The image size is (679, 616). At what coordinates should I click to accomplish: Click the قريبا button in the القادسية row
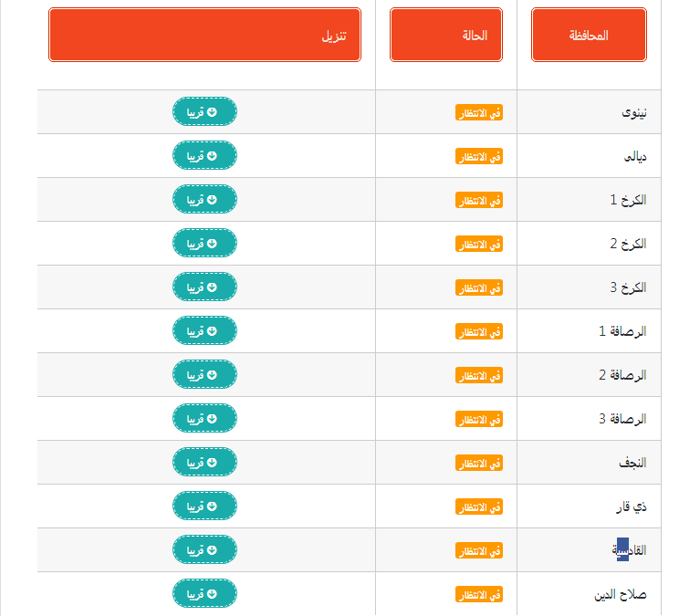(x=204, y=549)
